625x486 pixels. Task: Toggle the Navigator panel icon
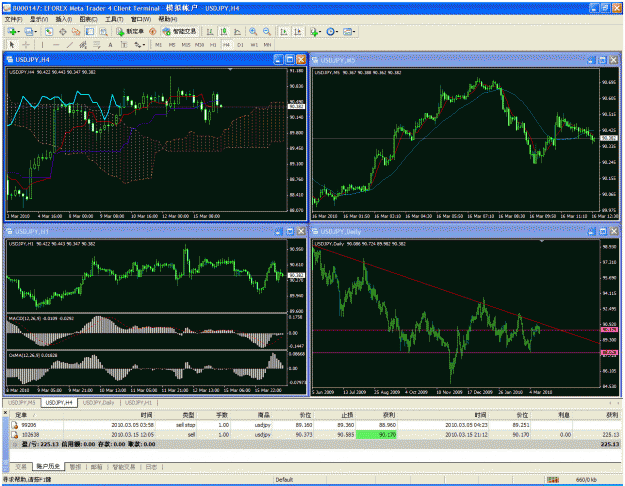pyautogui.click(x=76, y=31)
